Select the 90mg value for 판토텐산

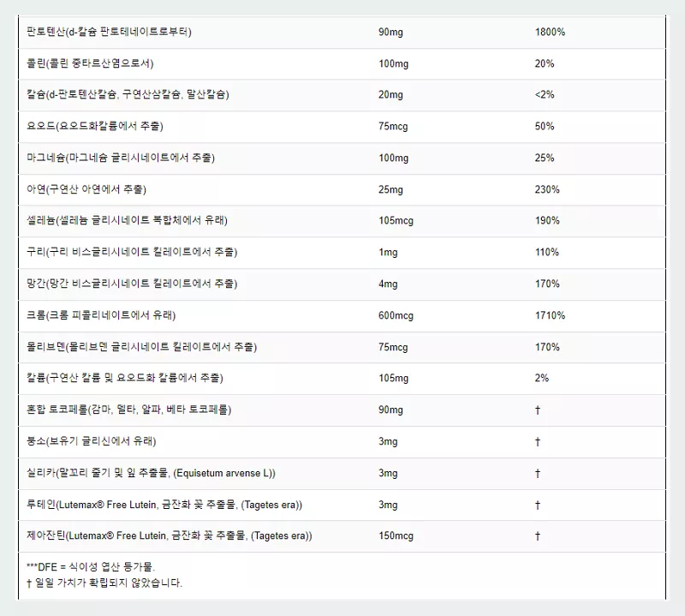point(390,32)
